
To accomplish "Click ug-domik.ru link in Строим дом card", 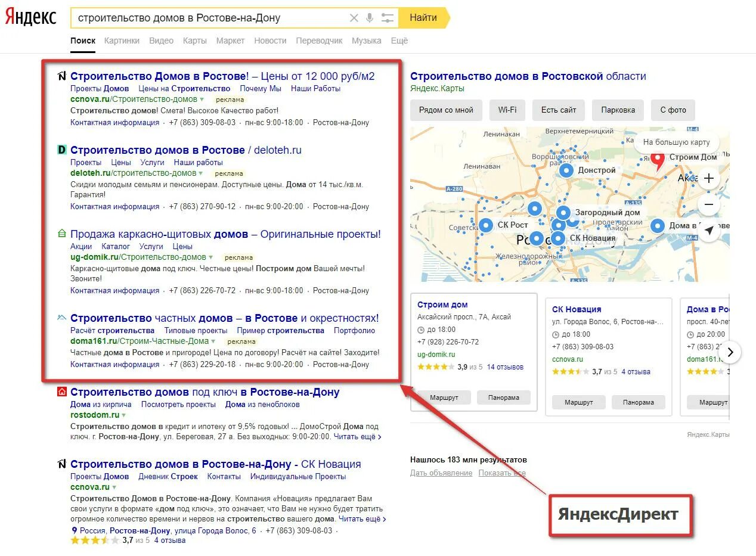I will [x=436, y=355].
